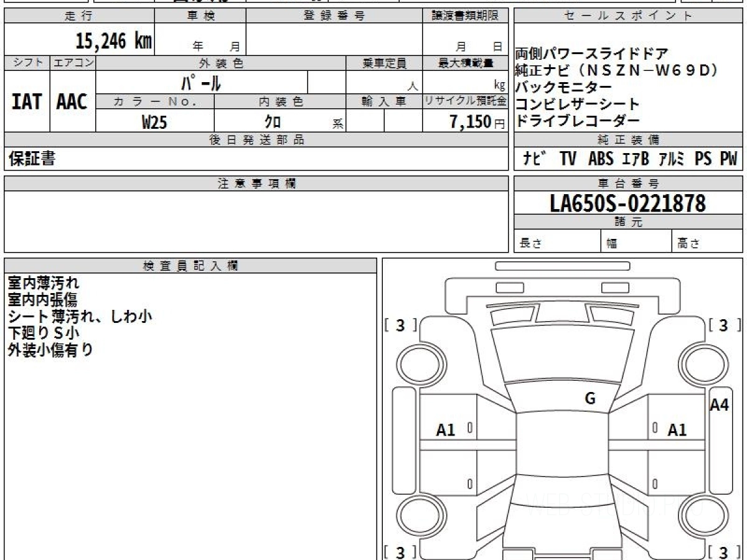Click the 最大積載量 header
The width and height of the screenshot is (747, 560).
click(466, 63)
